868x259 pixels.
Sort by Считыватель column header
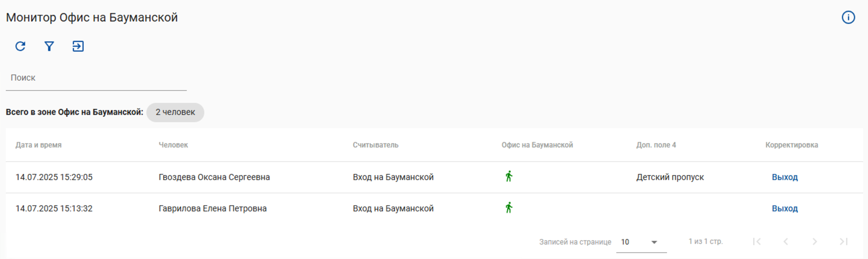coord(375,145)
